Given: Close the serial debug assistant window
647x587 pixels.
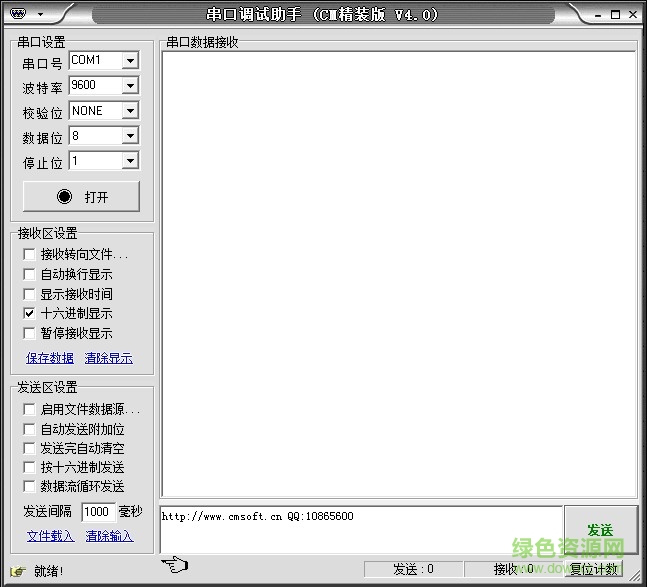Looking at the screenshot, I should coord(632,15).
